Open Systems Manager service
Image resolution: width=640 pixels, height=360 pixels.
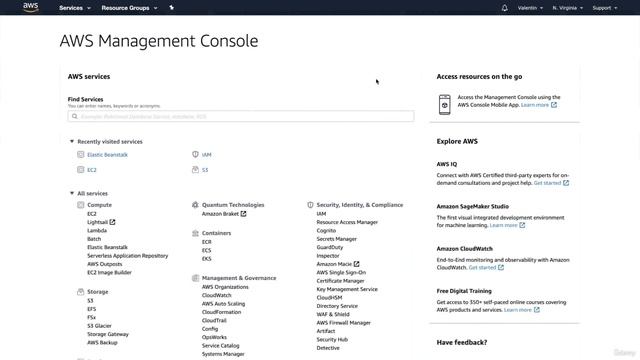(223, 354)
